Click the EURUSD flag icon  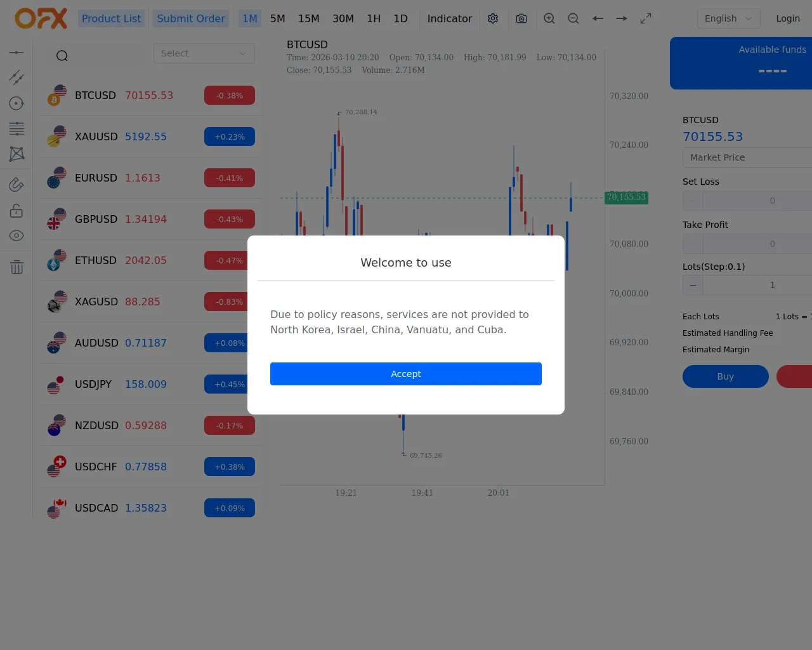[57, 178]
